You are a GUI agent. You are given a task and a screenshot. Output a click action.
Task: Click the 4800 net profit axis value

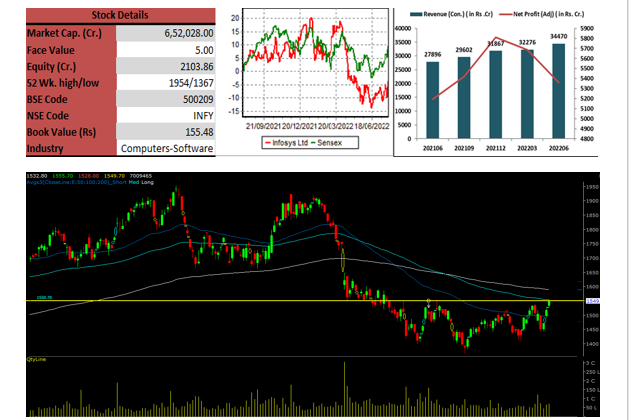click(x=586, y=139)
